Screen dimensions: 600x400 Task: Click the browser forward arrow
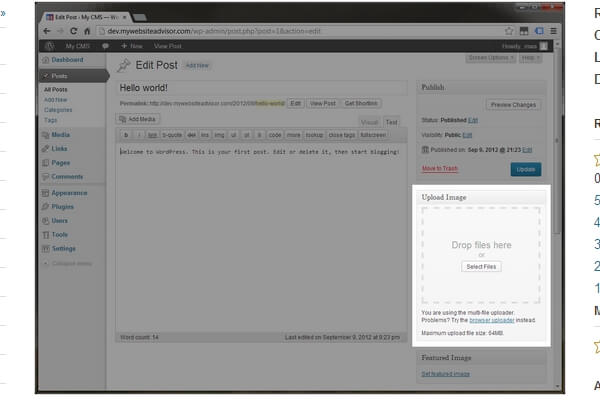tap(60, 31)
